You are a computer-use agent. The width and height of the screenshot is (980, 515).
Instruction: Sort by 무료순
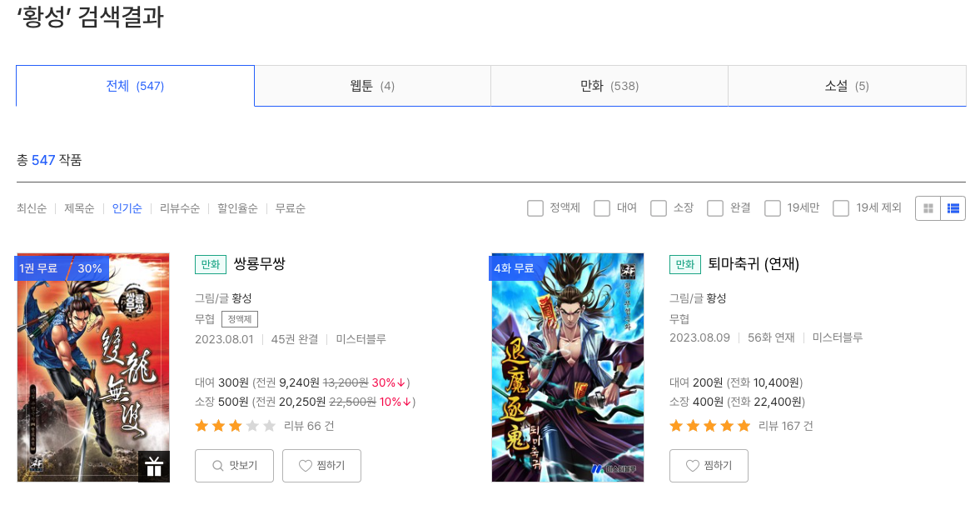[x=291, y=208]
